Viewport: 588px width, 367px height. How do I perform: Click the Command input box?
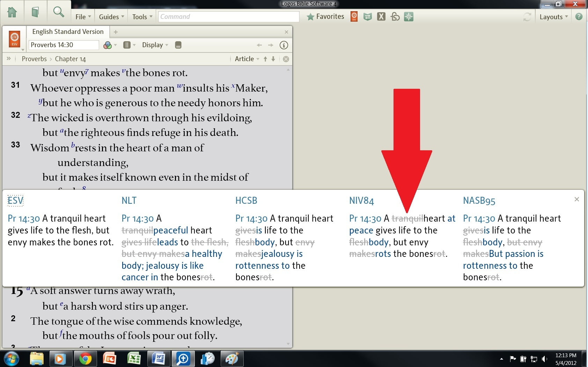229,17
